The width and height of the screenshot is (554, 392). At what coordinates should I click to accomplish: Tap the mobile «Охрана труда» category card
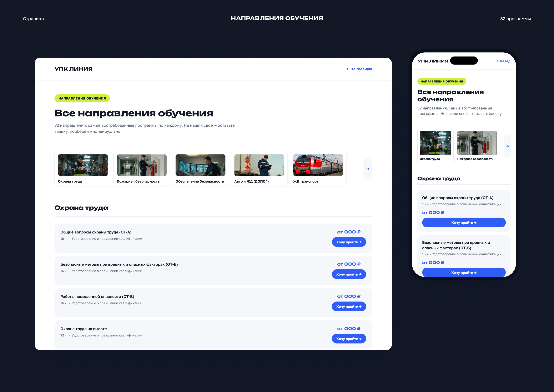coord(435,146)
